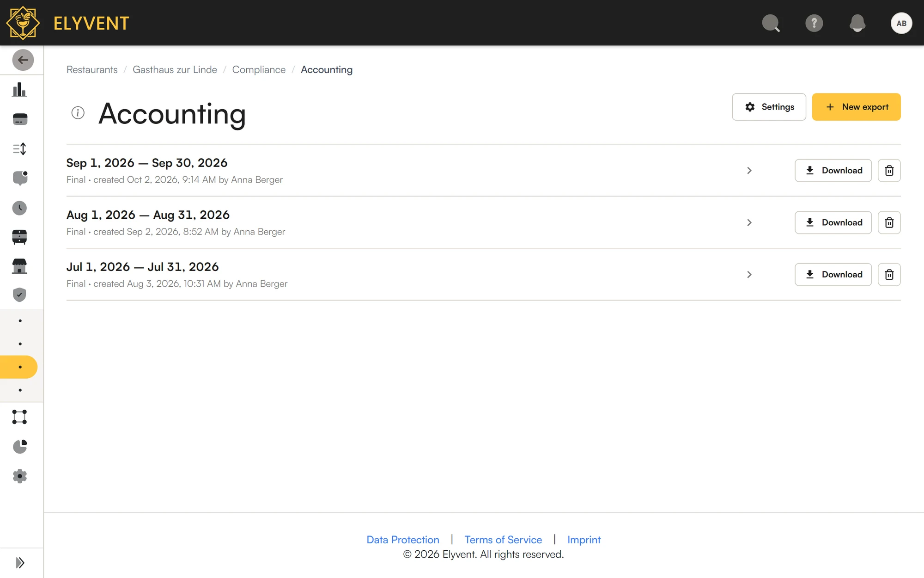Click sidebar back arrow button
This screenshot has width=924, height=578.
pos(23,60)
